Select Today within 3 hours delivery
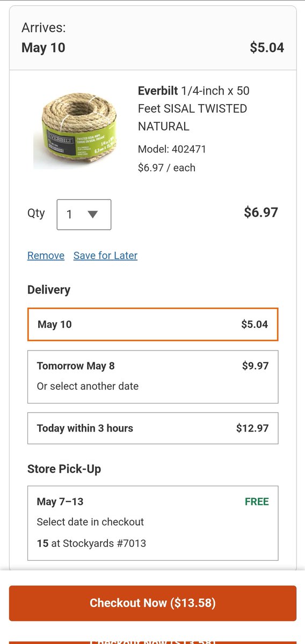This screenshot has width=305, height=644. 152,428
